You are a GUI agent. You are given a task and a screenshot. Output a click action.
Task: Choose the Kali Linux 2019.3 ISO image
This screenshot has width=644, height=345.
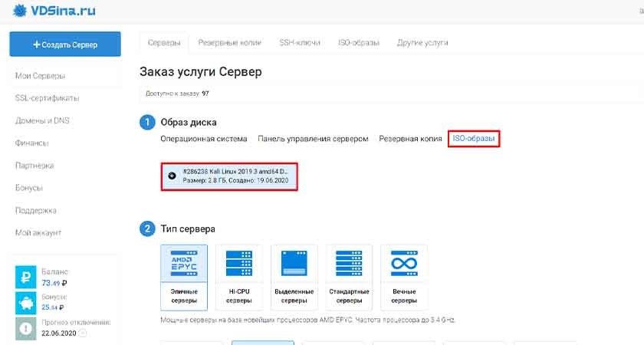pos(229,176)
